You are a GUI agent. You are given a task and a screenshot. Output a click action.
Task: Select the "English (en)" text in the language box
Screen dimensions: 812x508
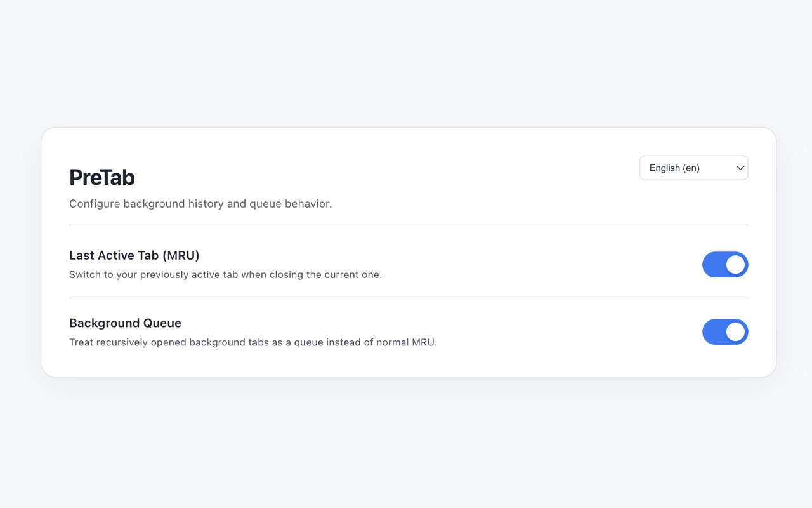pos(674,168)
